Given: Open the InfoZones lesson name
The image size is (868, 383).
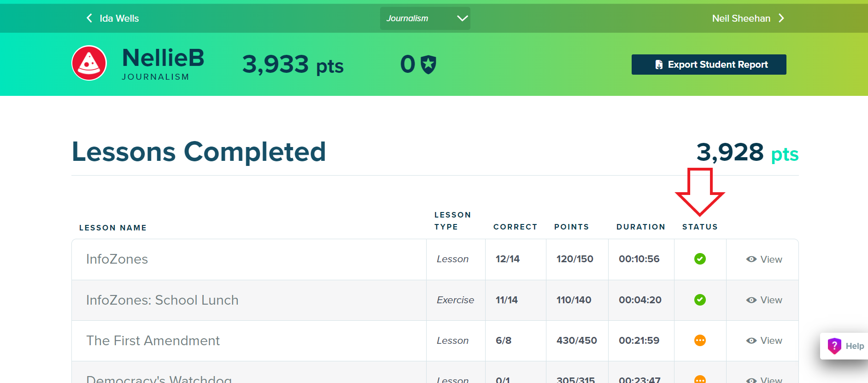Looking at the screenshot, I should pyautogui.click(x=117, y=259).
